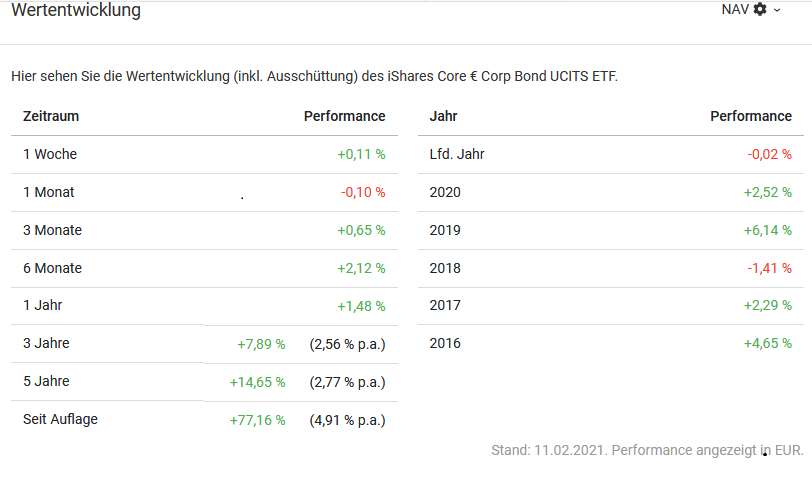Click the Wertentwicklung section heading
The image size is (812, 477).
click(x=76, y=11)
